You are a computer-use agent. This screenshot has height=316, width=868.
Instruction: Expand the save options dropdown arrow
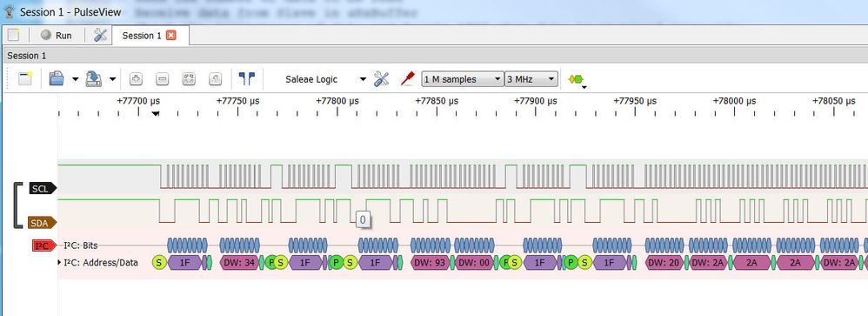112,79
